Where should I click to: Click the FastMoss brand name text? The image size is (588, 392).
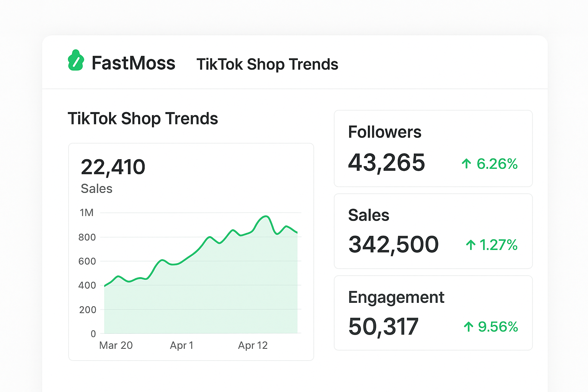pyautogui.click(x=133, y=63)
